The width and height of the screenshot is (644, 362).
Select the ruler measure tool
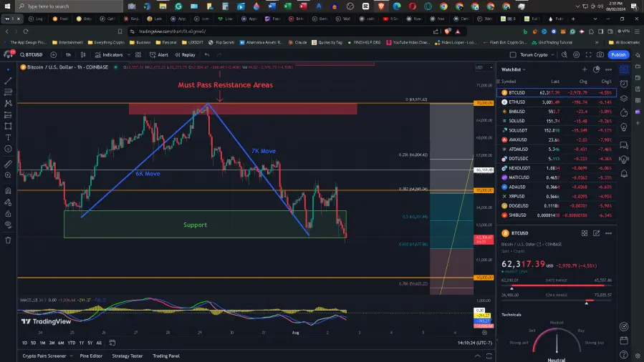[x=8, y=164]
